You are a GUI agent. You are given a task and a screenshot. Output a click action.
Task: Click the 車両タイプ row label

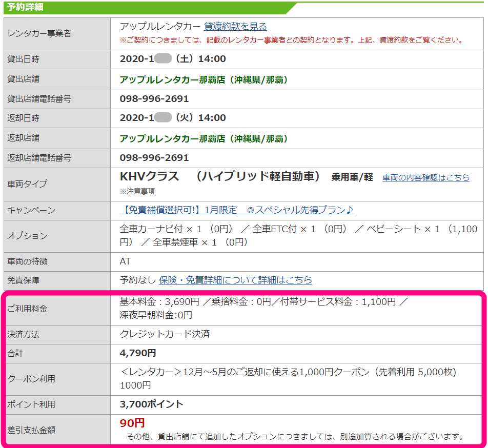(27, 184)
